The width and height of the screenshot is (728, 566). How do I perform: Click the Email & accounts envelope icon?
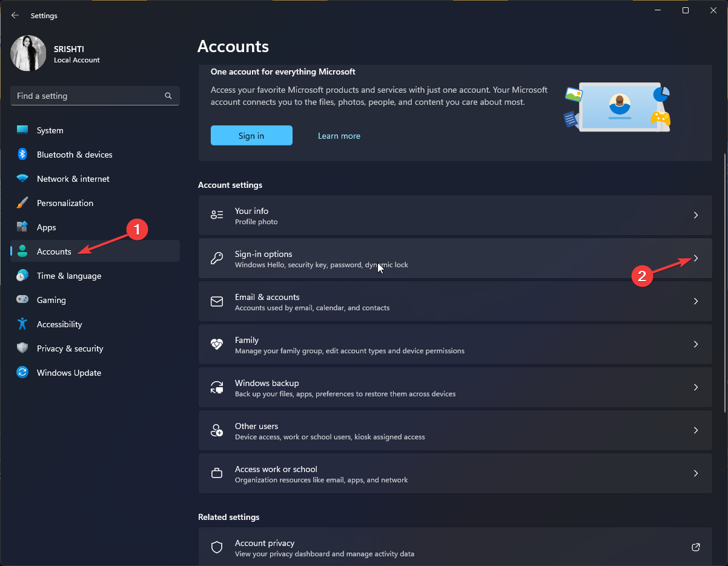217,301
